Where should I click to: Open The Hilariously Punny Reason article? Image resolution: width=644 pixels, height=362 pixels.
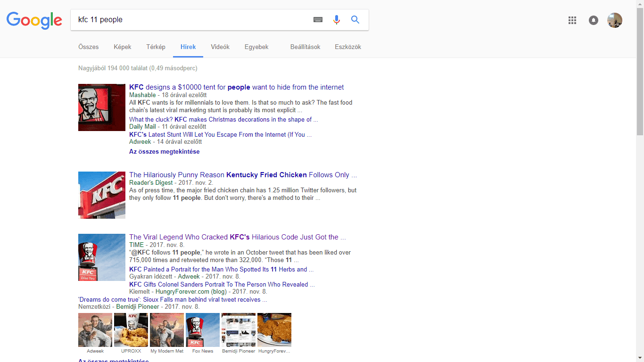point(243,175)
